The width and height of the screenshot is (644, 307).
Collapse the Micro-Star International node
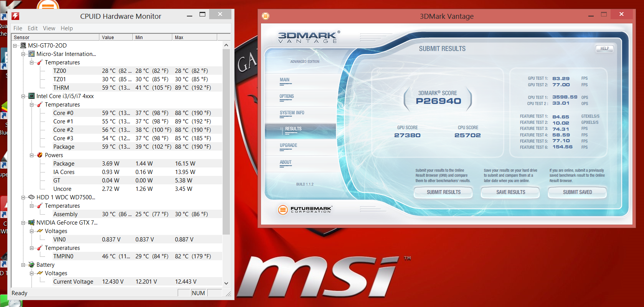[x=23, y=54]
